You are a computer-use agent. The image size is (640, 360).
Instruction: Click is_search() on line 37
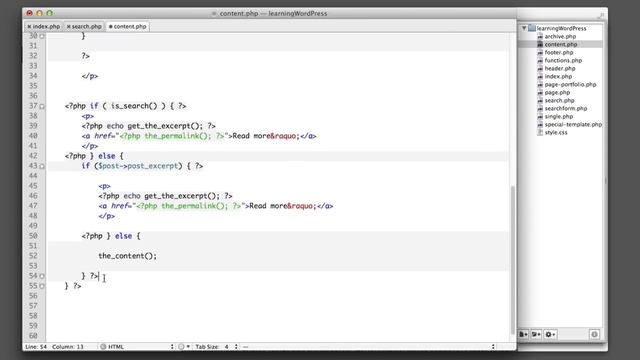click(x=134, y=106)
